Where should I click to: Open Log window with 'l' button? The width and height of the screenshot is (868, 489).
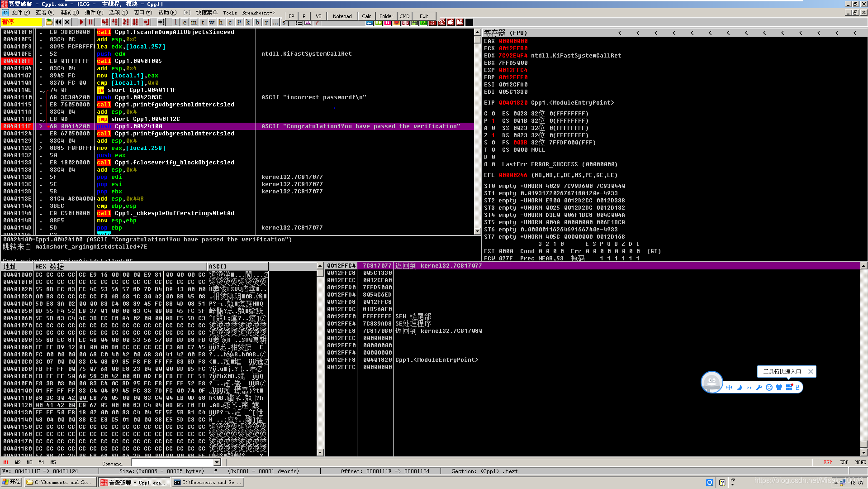tap(175, 22)
